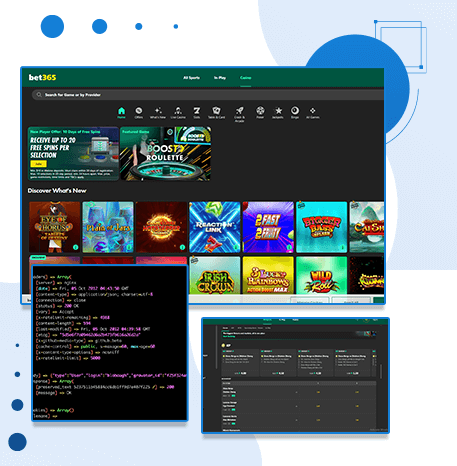Viewport: 457px width, 466px height.
Task: Launch the Hotstepper game tile
Action: [x=161, y=227]
